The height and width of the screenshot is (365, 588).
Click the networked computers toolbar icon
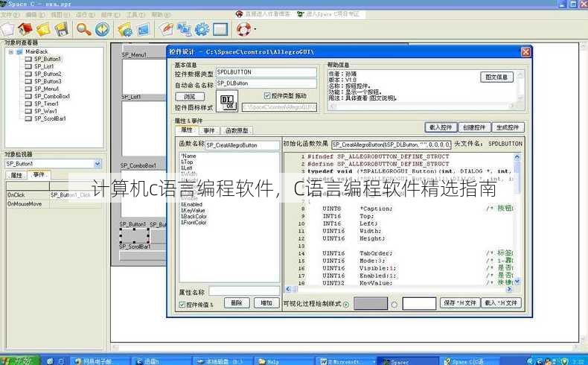(184, 29)
